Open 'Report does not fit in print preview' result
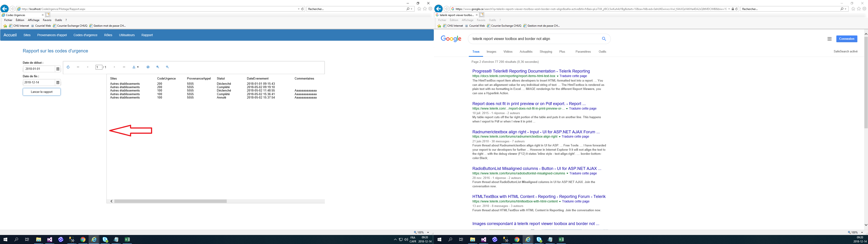 pyautogui.click(x=529, y=104)
